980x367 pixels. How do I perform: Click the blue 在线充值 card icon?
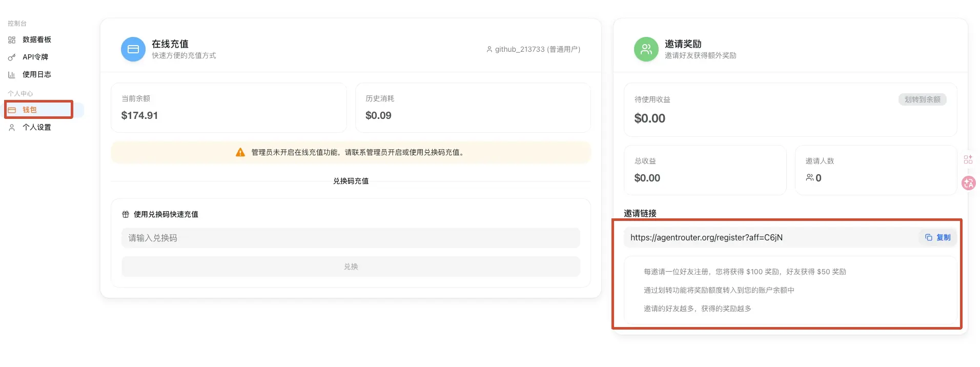click(133, 49)
